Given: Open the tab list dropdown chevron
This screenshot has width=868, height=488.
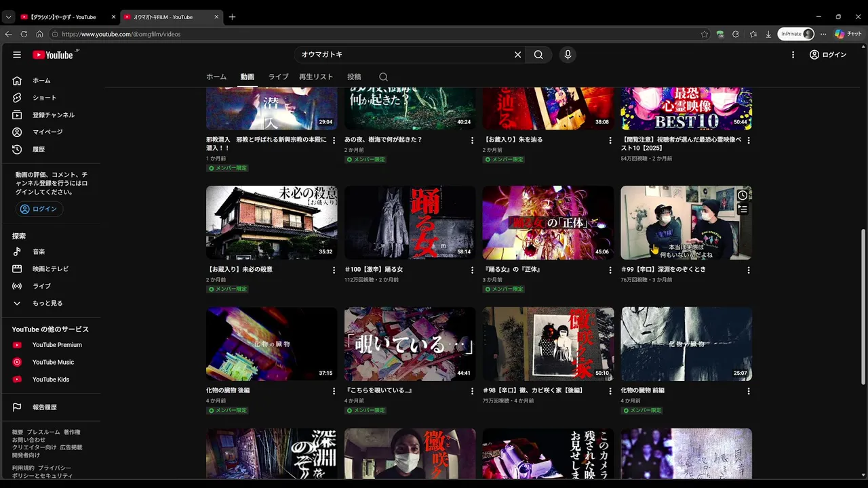Looking at the screenshot, I should (8, 17).
